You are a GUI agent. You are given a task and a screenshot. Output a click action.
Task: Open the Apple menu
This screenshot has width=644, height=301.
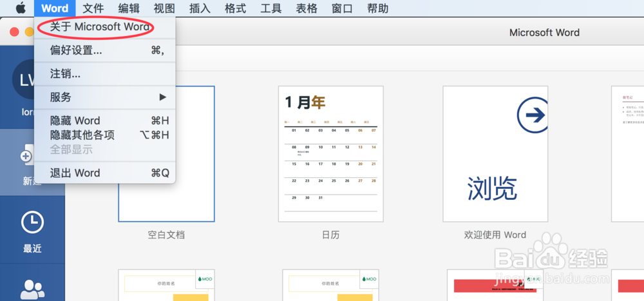pos(21,8)
